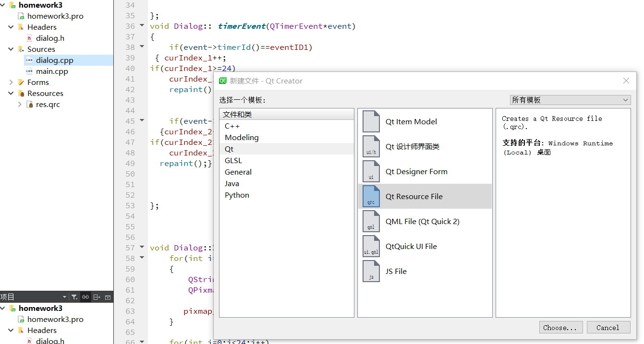Toggle the link-with-editor chain icon
644x344 pixels.
click(85, 297)
